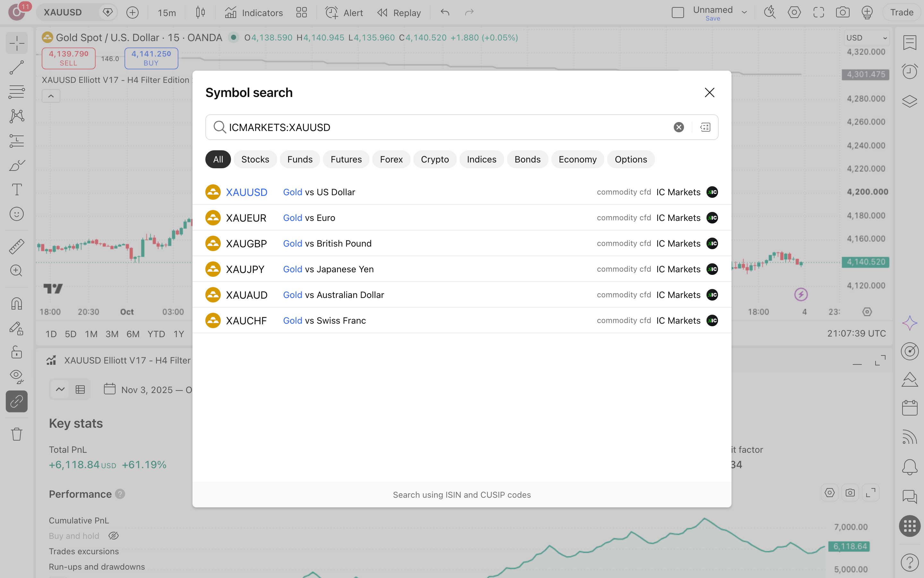Undo the last chart action
The width and height of the screenshot is (924, 578).
(445, 13)
